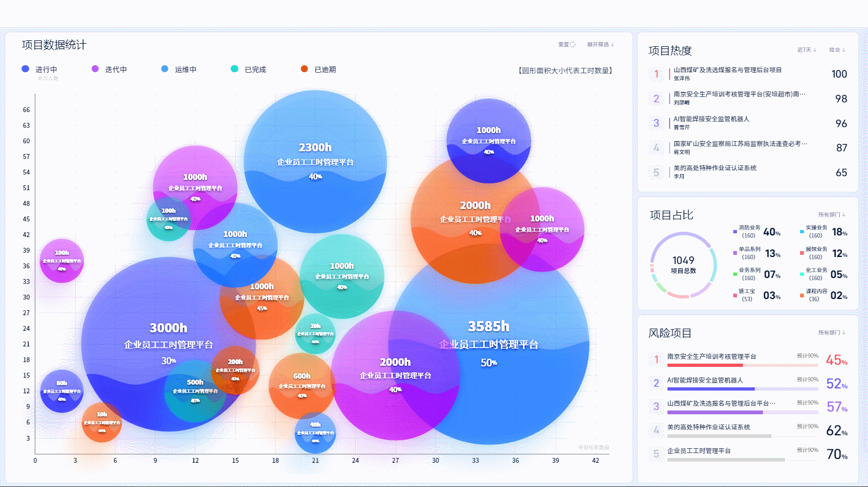The image size is (868, 487).
Task: Select the 200h orange bubble
Action: coord(235,370)
